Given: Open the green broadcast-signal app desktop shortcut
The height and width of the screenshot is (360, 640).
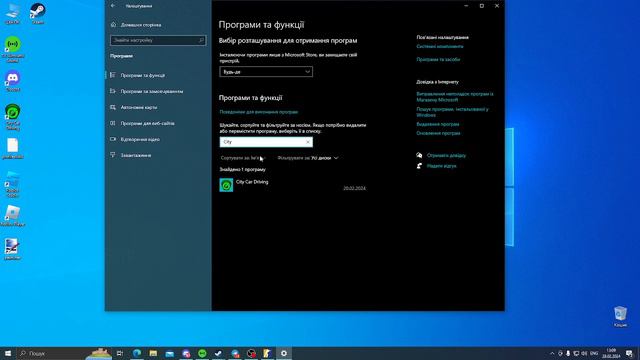Looking at the screenshot, I should tap(13, 49).
